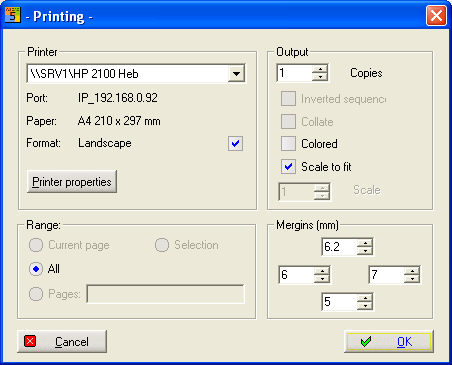Viewport: 452px width, 365px height.
Task: Decrease the Copies count with down arrow
Action: point(320,77)
